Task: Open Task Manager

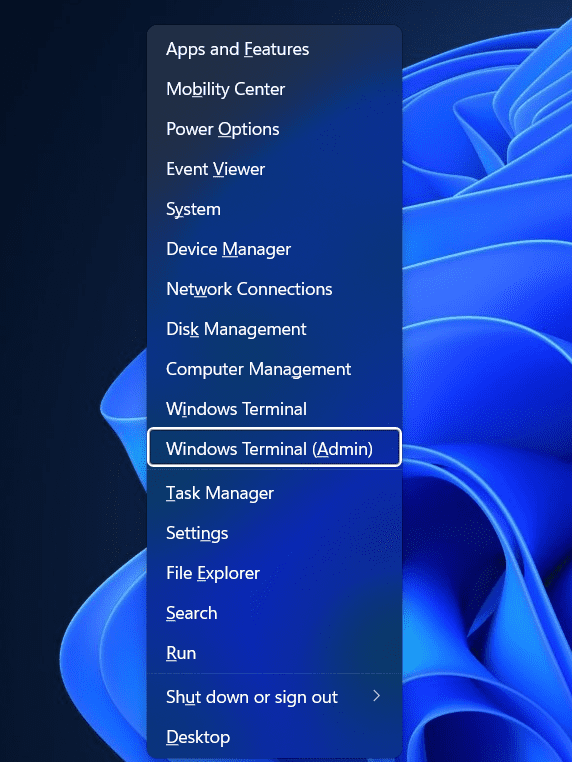Action: pos(275,493)
